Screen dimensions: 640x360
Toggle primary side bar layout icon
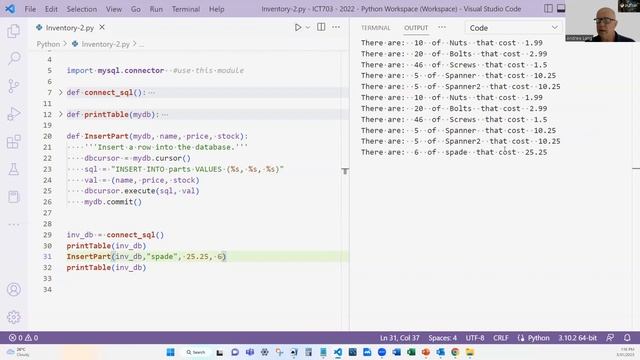(548, 9)
